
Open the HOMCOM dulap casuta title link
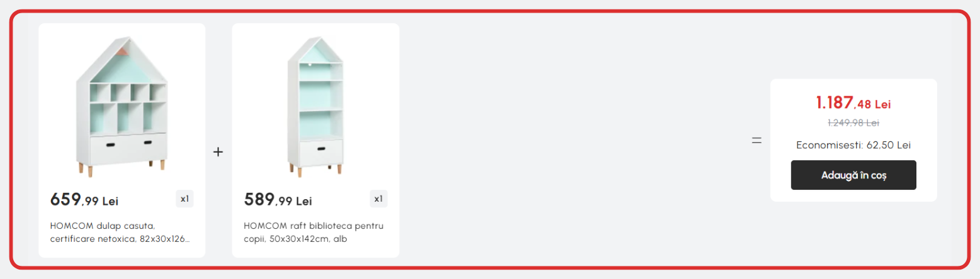[x=121, y=232]
